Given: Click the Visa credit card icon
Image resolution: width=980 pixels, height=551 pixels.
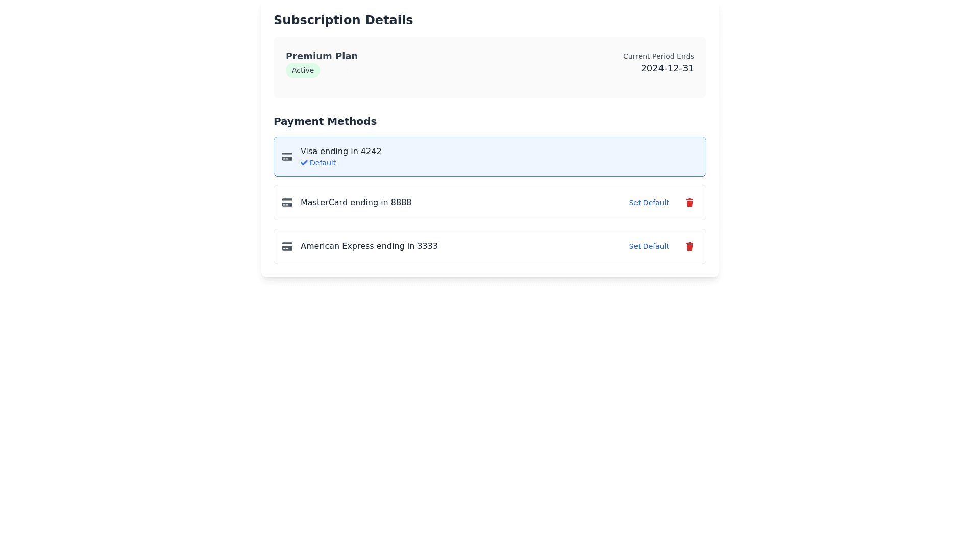Looking at the screenshot, I should point(287,157).
